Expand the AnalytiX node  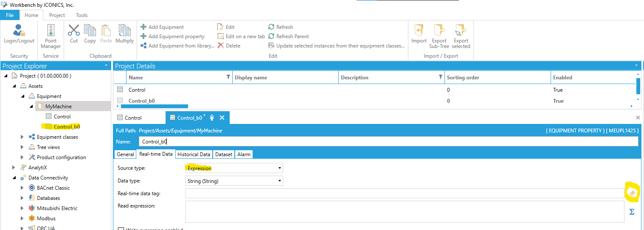pyautogui.click(x=14, y=168)
